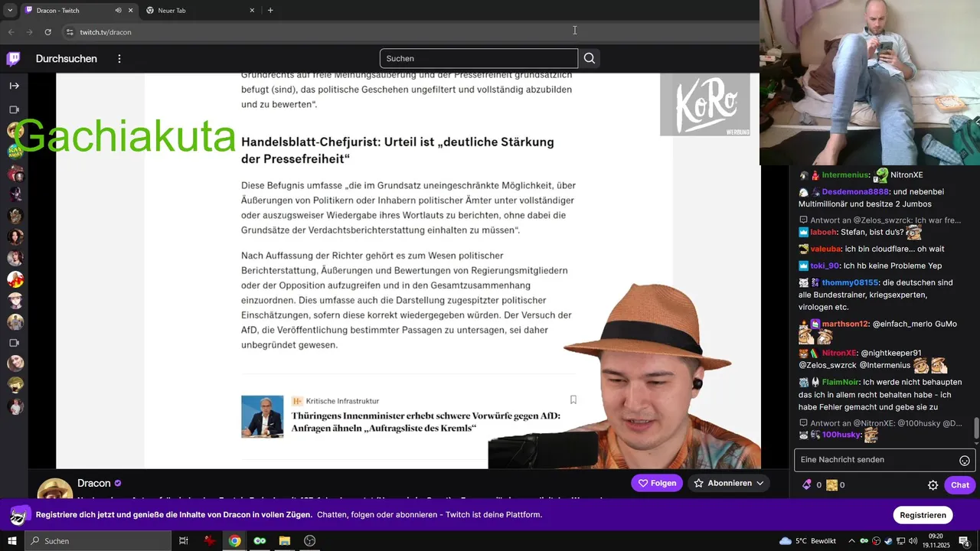
Task: Close the Dracon - Twitch tab
Action: pyautogui.click(x=131, y=11)
